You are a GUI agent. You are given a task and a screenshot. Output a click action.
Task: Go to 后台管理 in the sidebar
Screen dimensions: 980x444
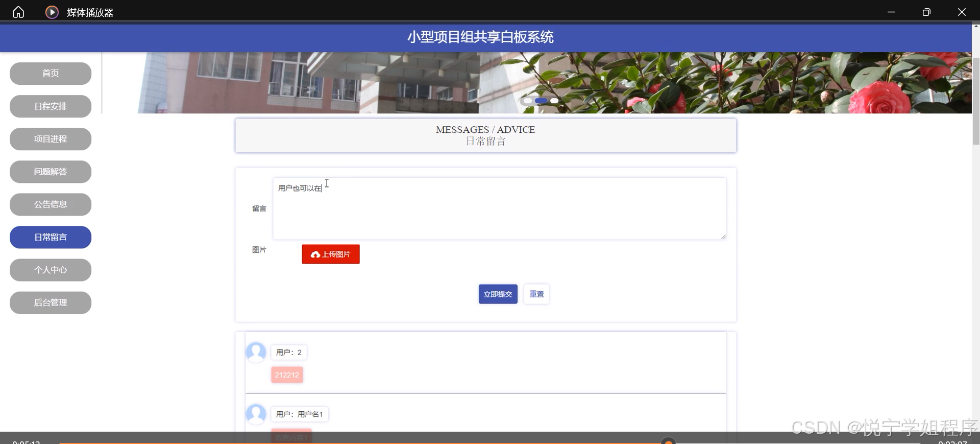pos(51,302)
